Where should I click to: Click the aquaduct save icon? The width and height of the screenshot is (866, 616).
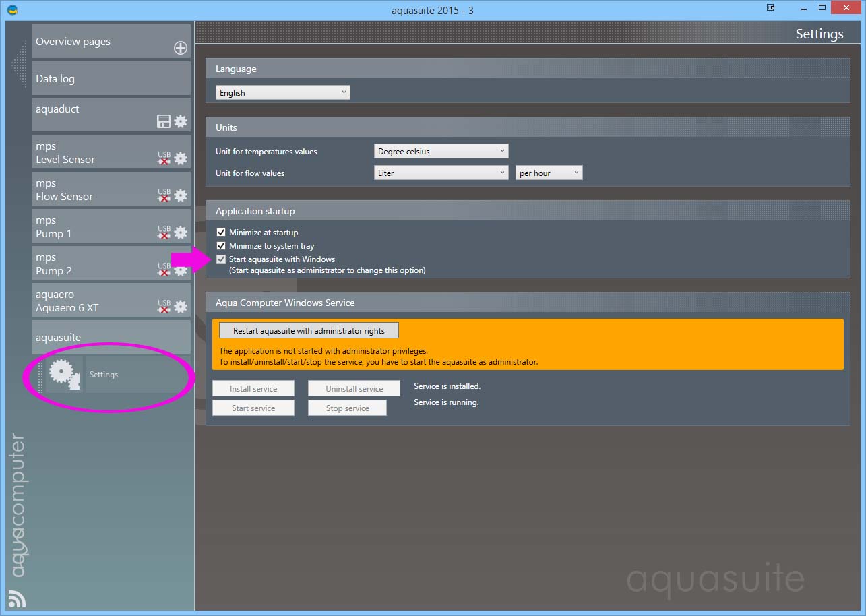click(x=164, y=121)
